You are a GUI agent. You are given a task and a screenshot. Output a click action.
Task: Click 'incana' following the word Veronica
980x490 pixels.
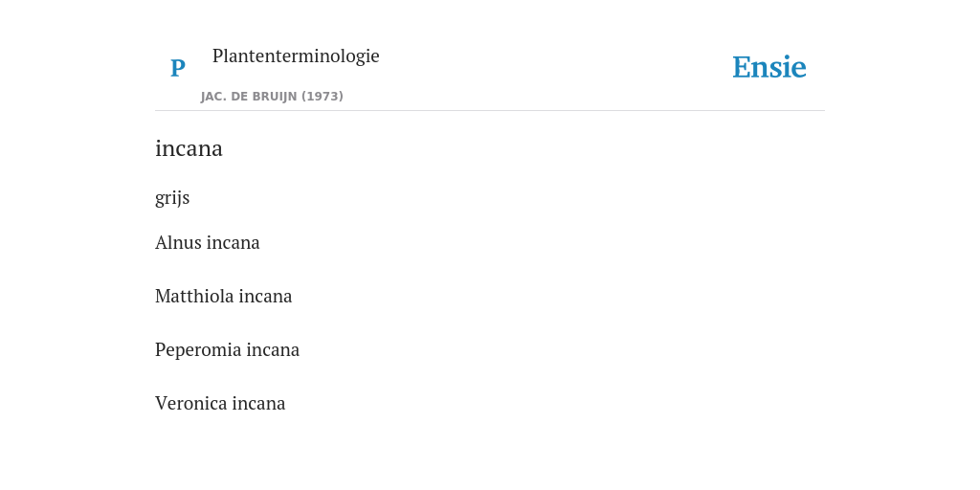pos(258,403)
